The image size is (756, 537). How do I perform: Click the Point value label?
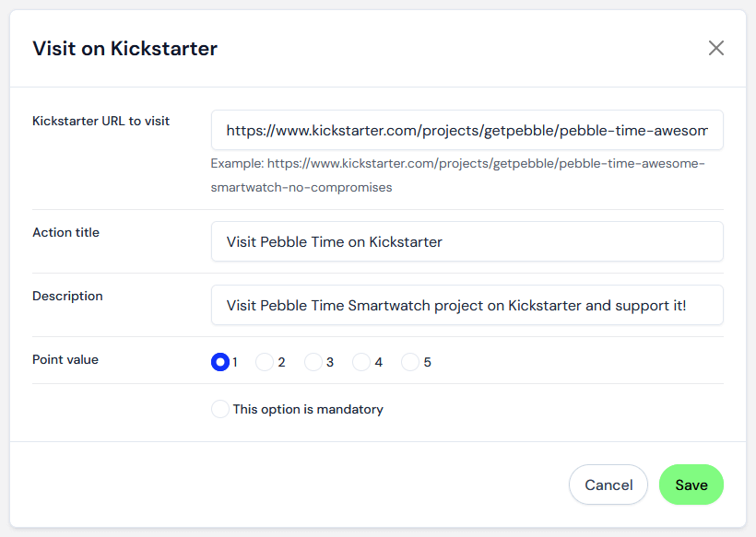tap(65, 359)
